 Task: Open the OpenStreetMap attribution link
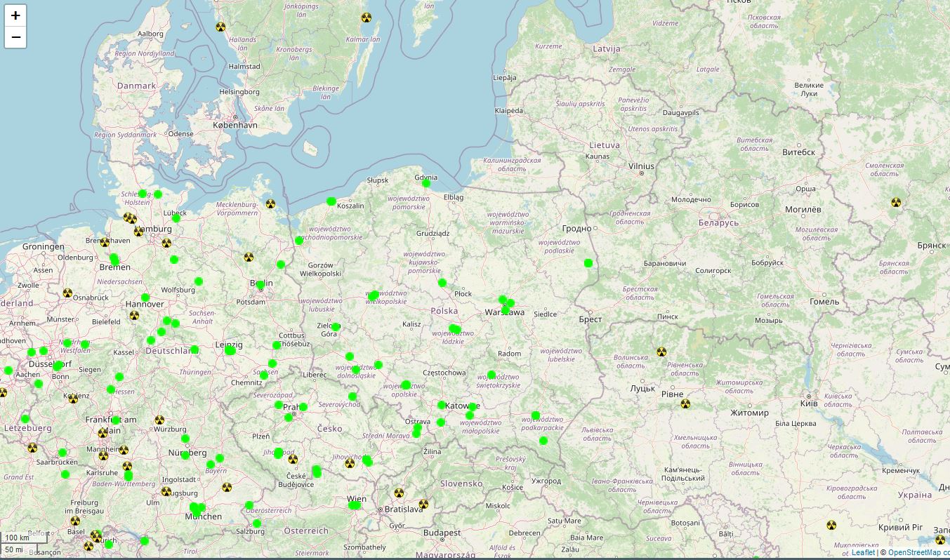point(914,552)
